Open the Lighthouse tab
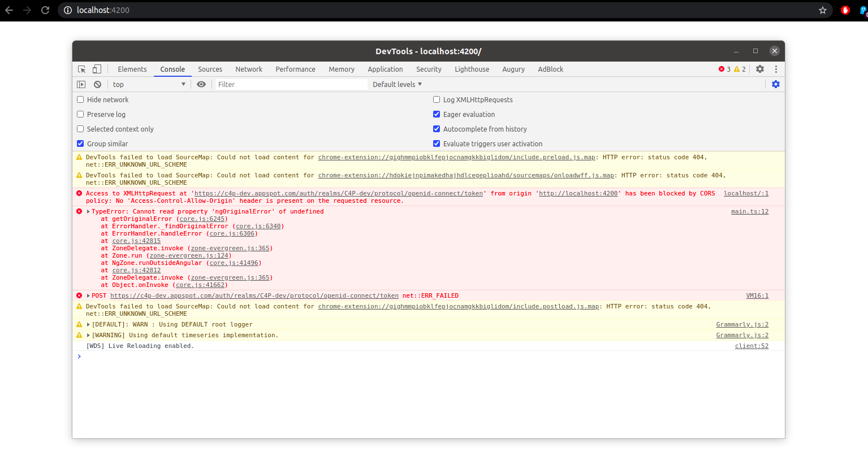868x457 pixels. 472,69
